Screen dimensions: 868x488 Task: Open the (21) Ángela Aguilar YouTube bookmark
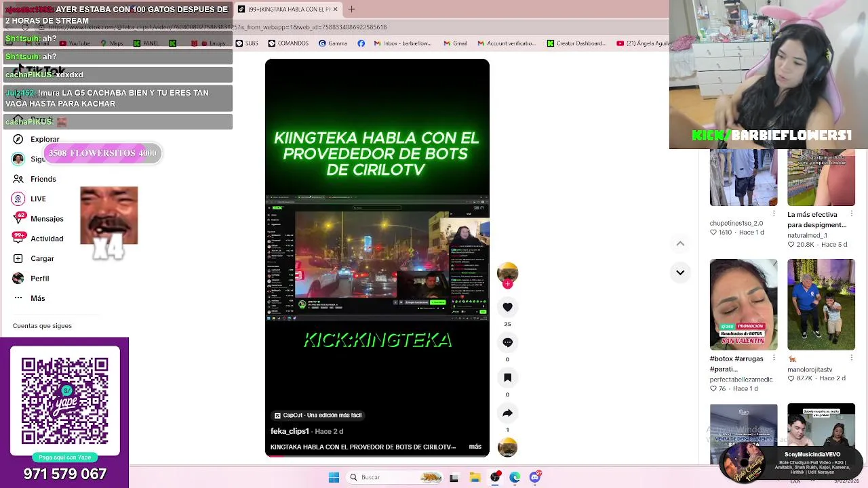tap(644, 43)
